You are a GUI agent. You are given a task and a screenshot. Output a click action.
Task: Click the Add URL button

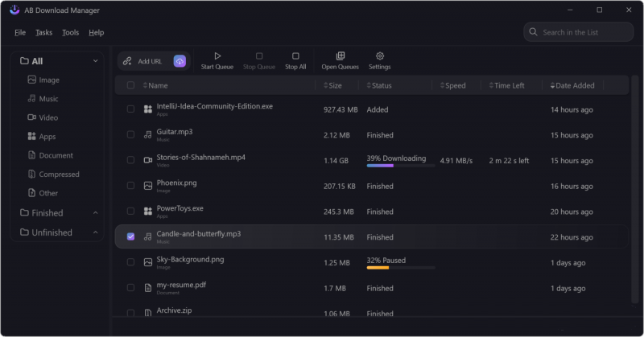(x=142, y=61)
